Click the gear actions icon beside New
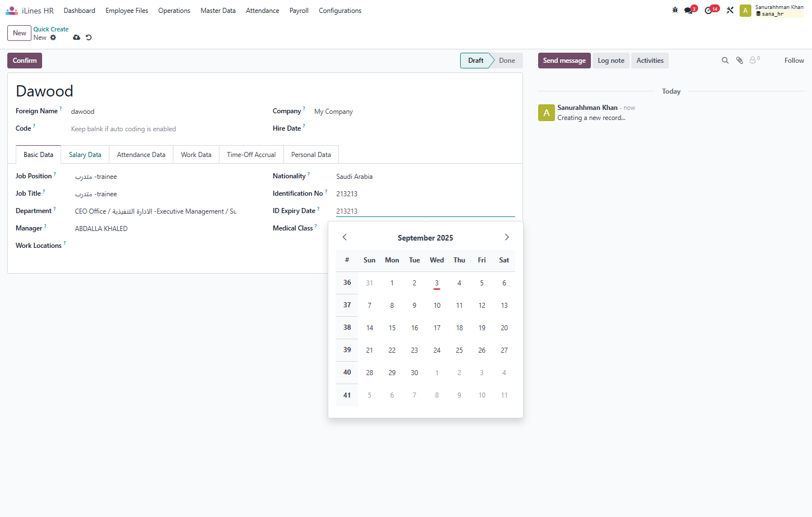Image resolution: width=812 pixels, height=517 pixels. (53, 38)
